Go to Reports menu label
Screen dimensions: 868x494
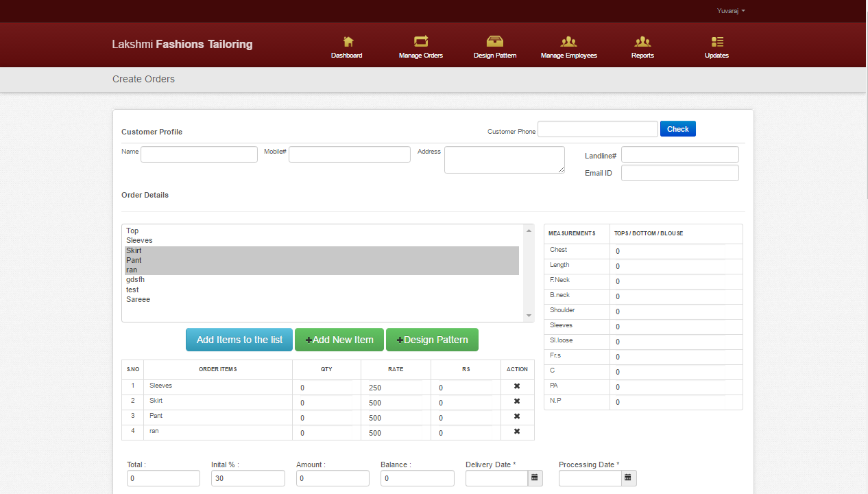pos(642,56)
